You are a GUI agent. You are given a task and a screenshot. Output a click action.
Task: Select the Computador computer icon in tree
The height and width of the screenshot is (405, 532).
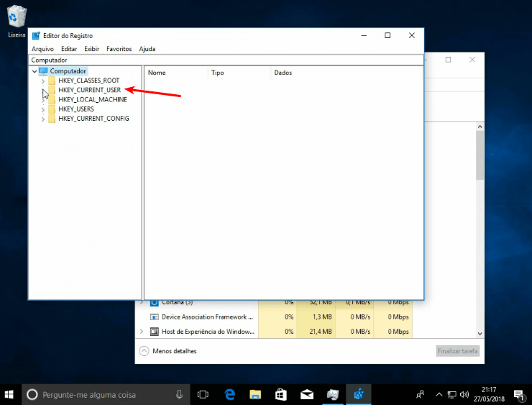tap(43, 71)
